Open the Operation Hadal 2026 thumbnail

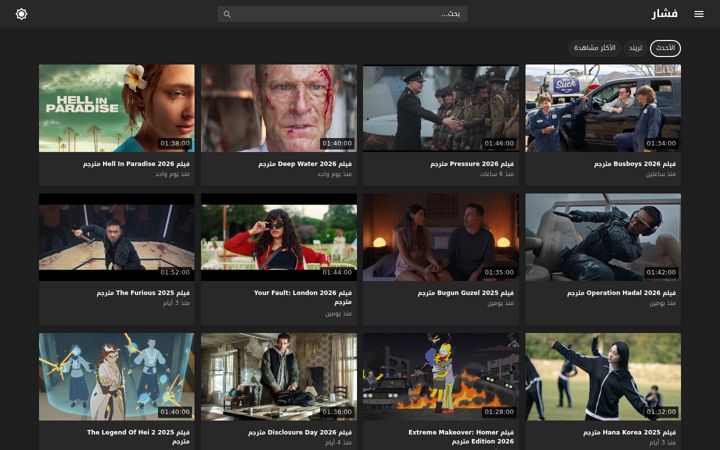[603, 237]
